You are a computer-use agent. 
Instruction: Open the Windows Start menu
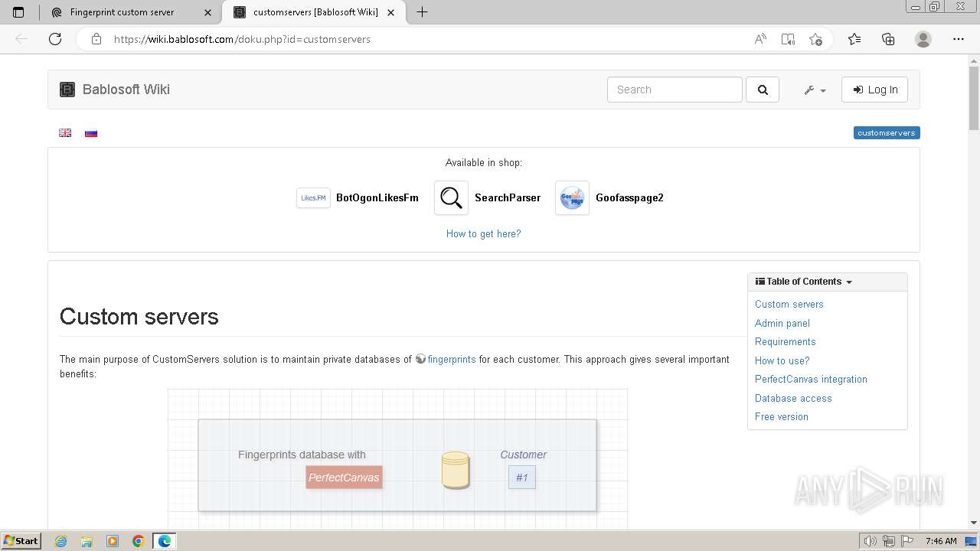pyautogui.click(x=21, y=541)
